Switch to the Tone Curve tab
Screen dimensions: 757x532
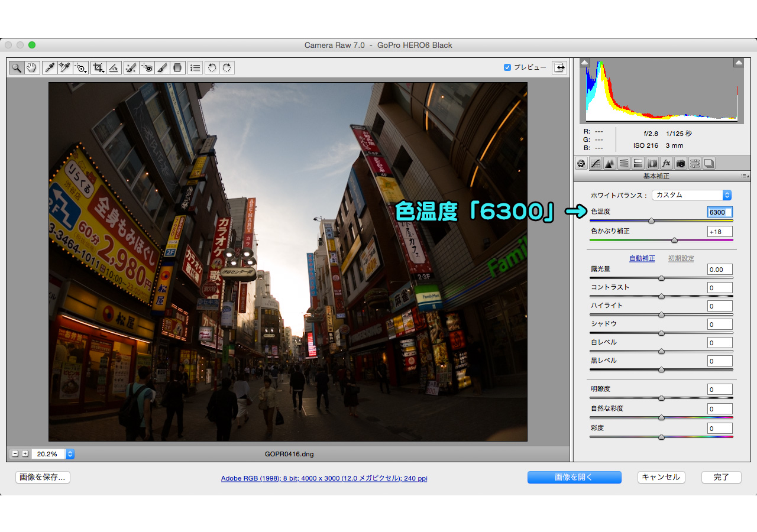[596, 163]
